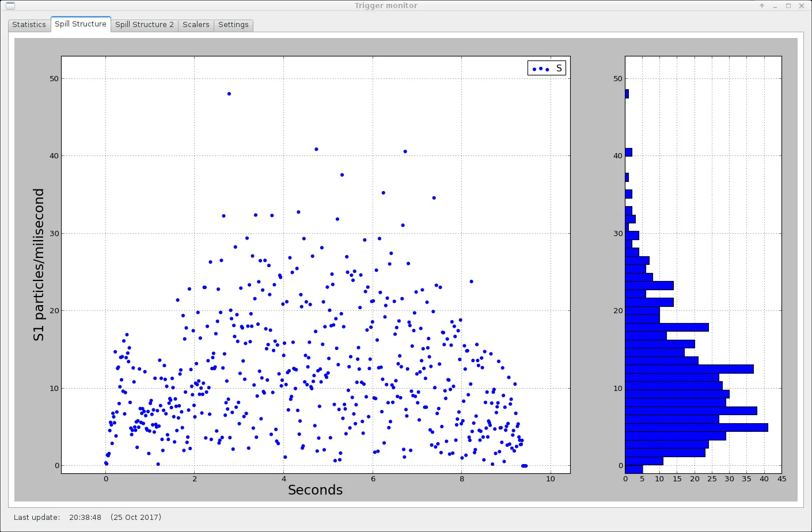
Task: Click the "S1 particles/milisecond" y-axis label
Action: (x=39, y=264)
